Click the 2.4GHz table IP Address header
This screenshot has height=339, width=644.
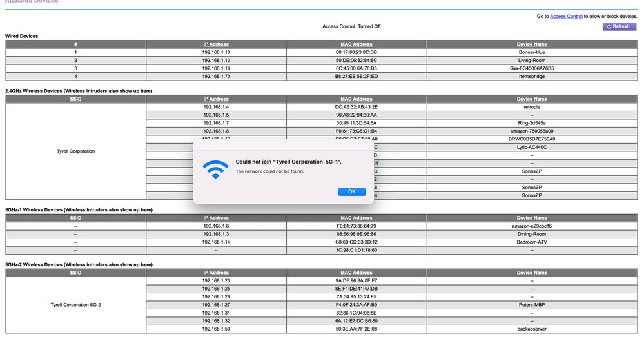click(215, 99)
